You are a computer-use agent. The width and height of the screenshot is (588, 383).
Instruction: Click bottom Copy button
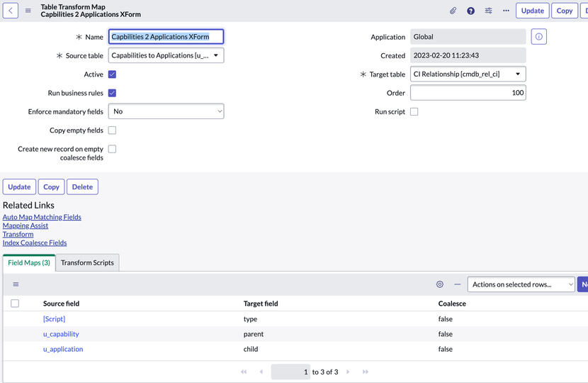(x=52, y=187)
